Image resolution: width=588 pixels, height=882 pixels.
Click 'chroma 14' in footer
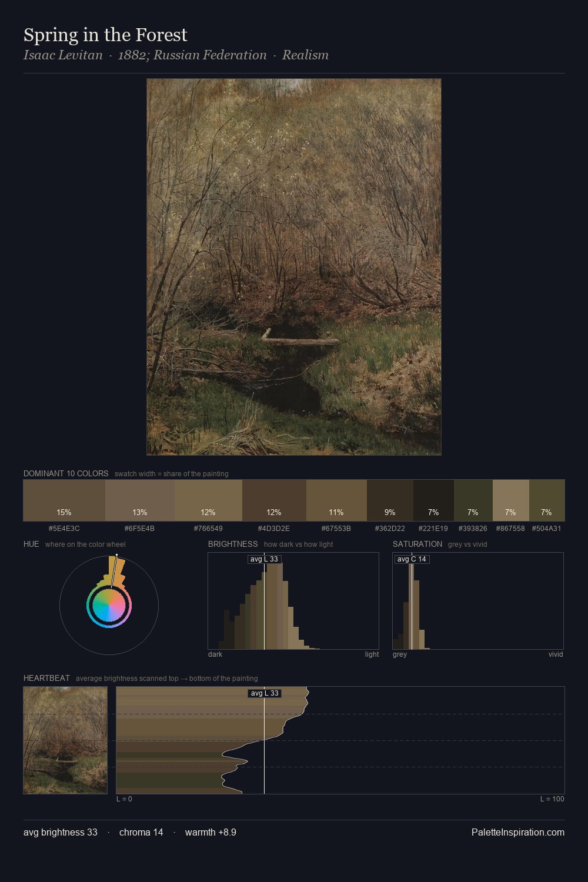click(141, 833)
